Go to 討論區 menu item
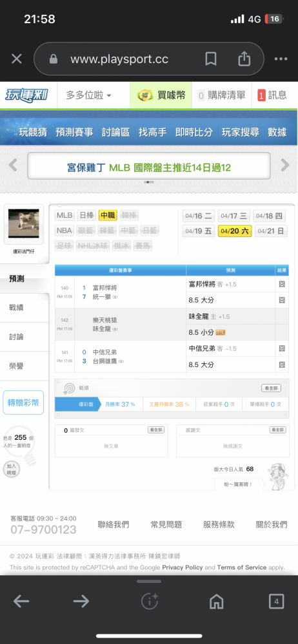The height and width of the screenshot is (644, 298). [115, 132]
